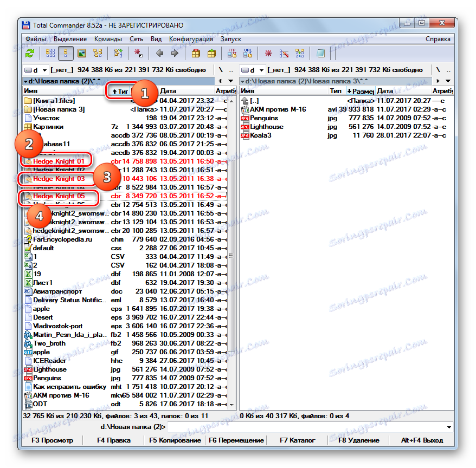Open right panel directory hotlist star
The height and width of the screenshot is (468, 476).
click(x=438, y=81)
